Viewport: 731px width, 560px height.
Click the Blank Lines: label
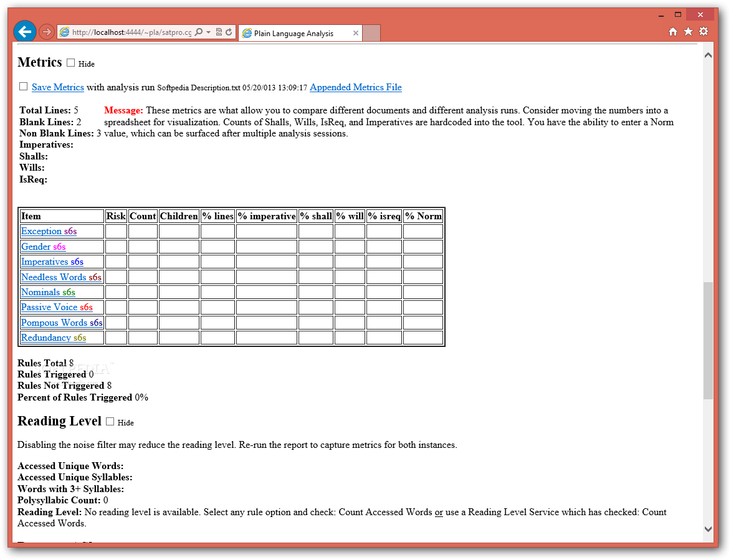pos(47,122)
